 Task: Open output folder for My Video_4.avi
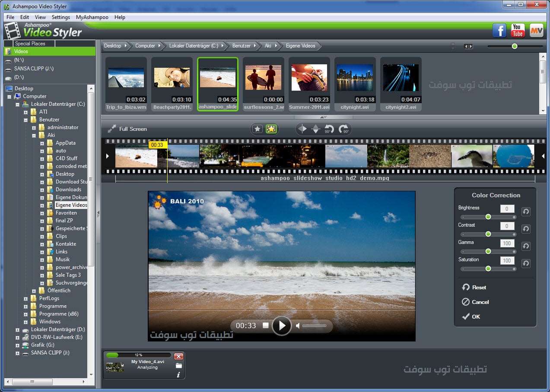click(x=178, y=366)
